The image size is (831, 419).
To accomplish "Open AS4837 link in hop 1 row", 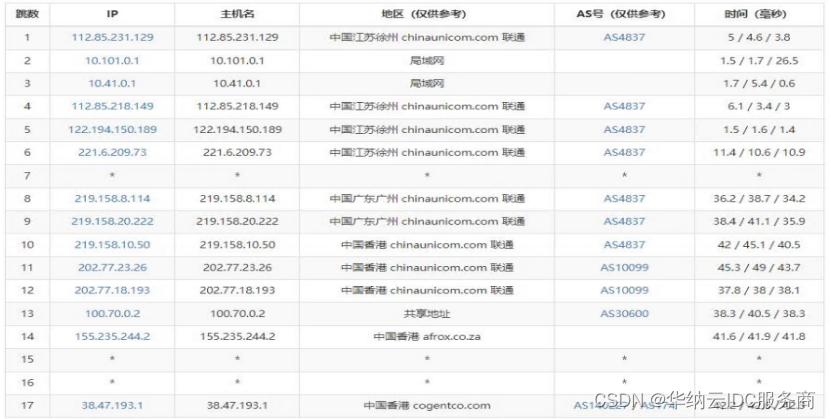I will pyautogui.click(x=624, y=37).
